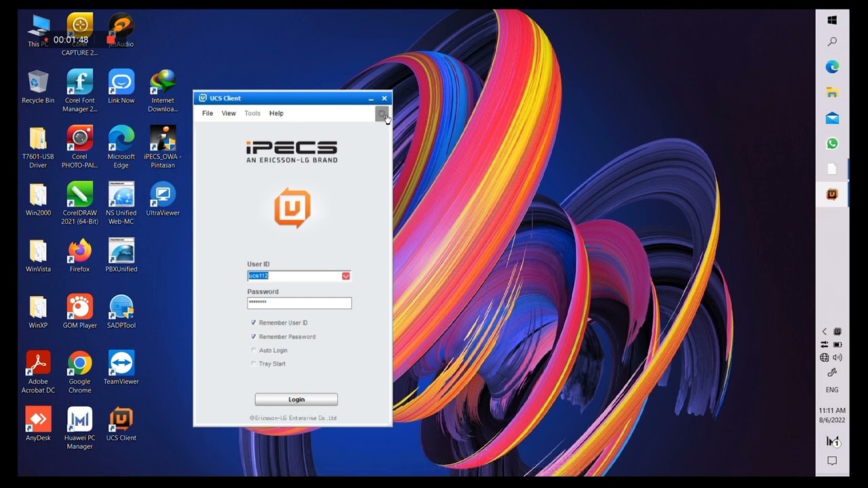Open the Tools menu in UCS Client
The image size is (868, 488).
[x=252, y=113]
